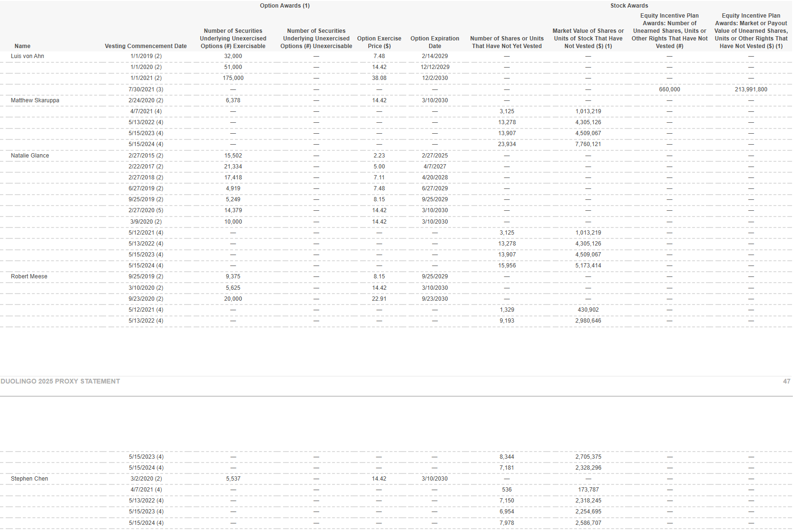
Task: Click the 2,318,245 market value
Action: coord(588,501)
